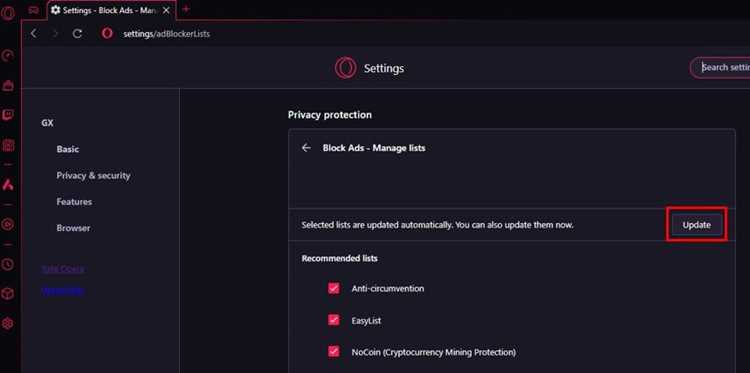The height and width of the screenshot is (373, 750).
Task: Select the Settings - Block Ads tab
Action: click(x=111, y=10)
